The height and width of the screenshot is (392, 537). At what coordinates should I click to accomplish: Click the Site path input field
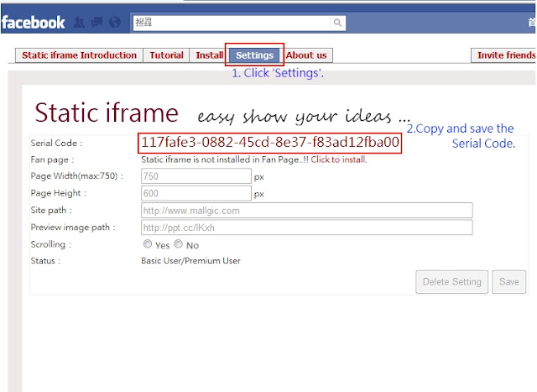307,211
